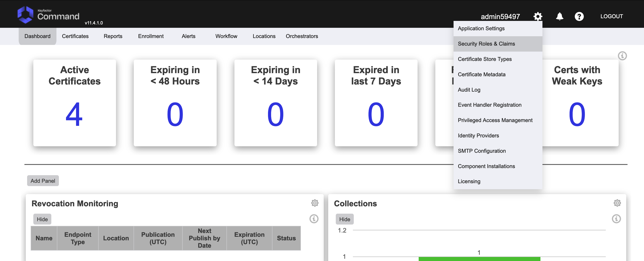Click the Add Panel button
This screenshot has width=644, height=261.
43,181
